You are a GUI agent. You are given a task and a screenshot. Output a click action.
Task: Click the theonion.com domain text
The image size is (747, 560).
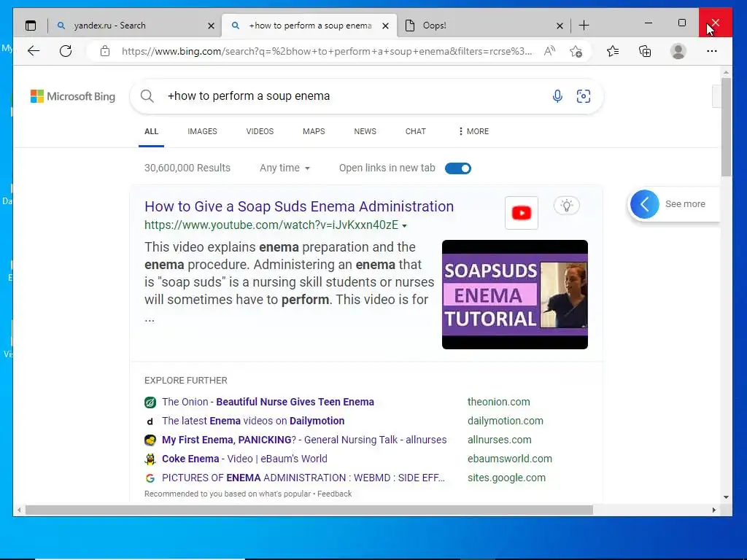tap(498, 402)
